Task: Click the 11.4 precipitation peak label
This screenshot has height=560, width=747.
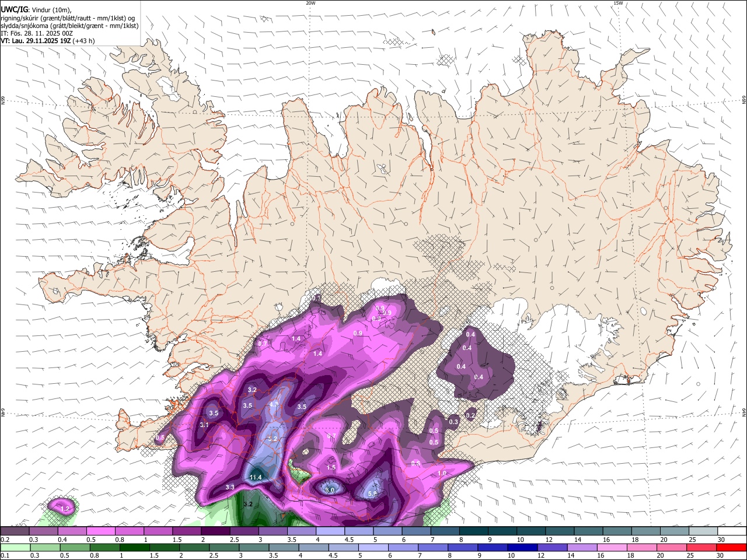Action: (256, 477)
